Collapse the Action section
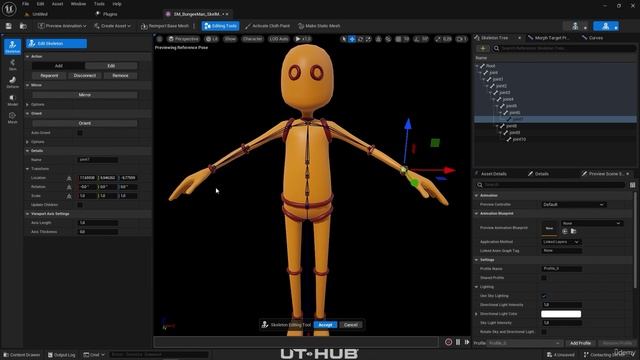 tap(27, 56)
